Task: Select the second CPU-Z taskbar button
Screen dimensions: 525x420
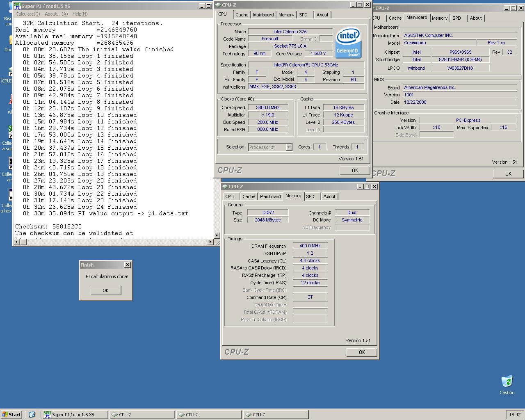Action: [209, 414]
